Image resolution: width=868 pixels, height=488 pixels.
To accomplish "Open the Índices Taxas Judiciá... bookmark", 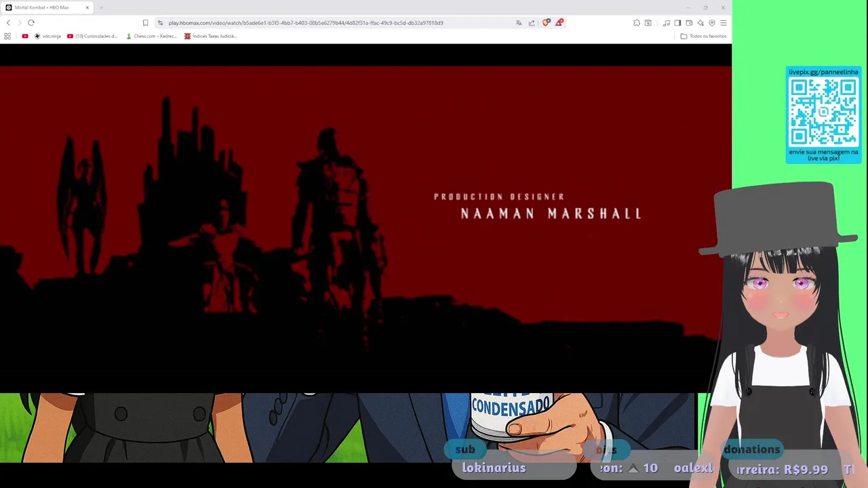I will click(211, 36).
